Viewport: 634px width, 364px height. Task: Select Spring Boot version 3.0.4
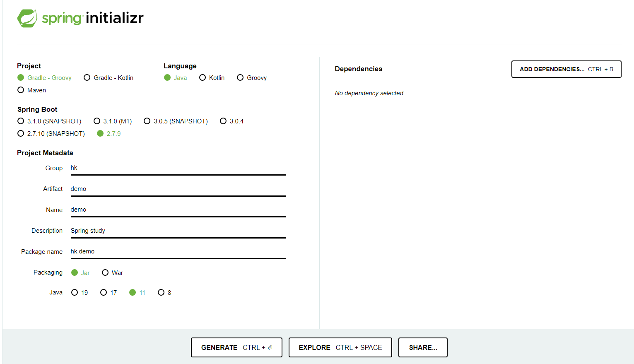point(231,121)
